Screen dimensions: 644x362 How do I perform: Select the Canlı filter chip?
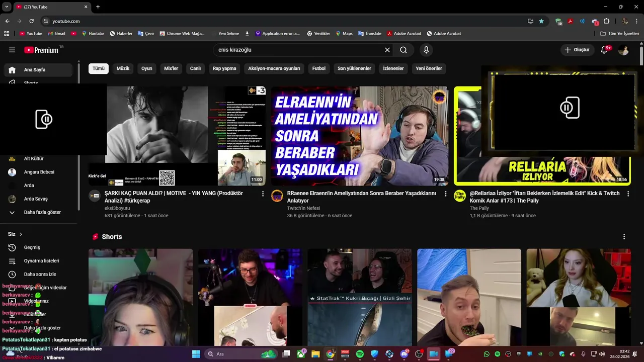195,68
